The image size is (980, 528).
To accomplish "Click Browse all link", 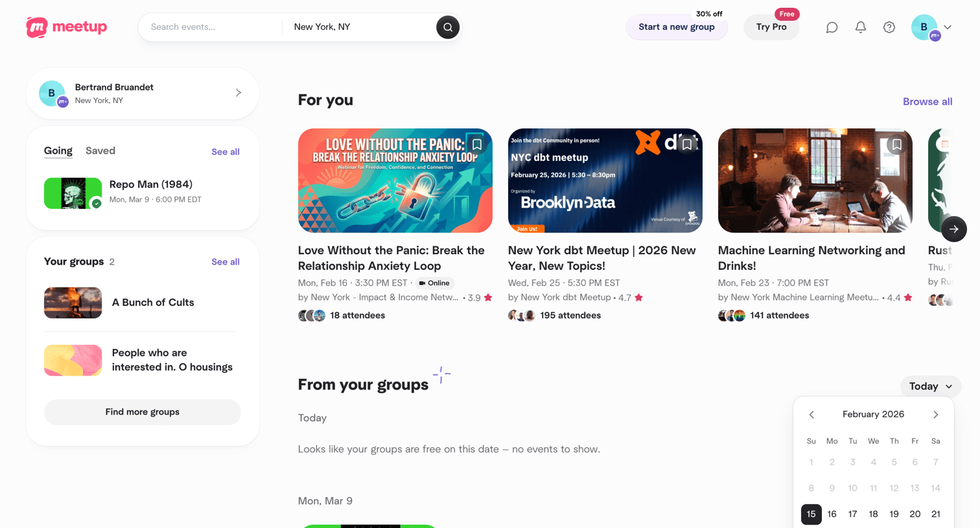I will (927, 101).
